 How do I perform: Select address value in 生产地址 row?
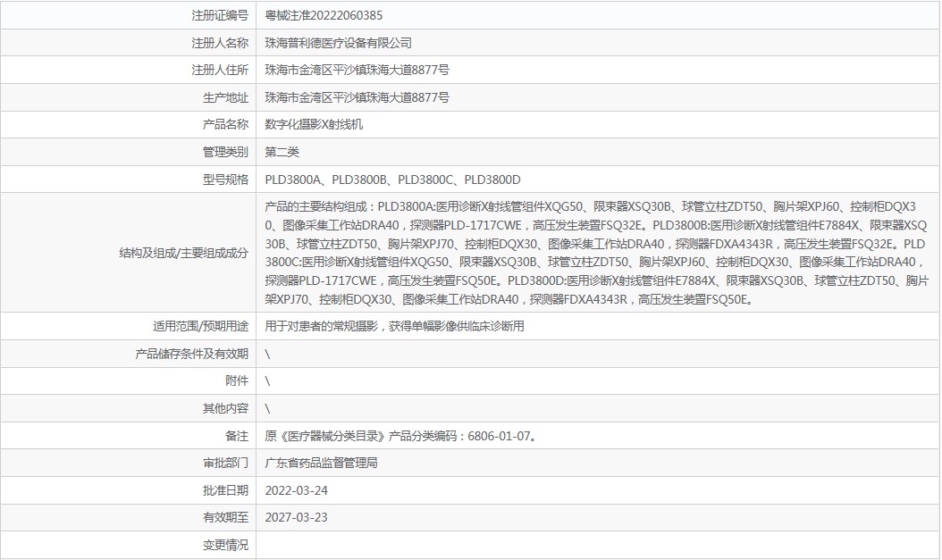click(357, 98)
